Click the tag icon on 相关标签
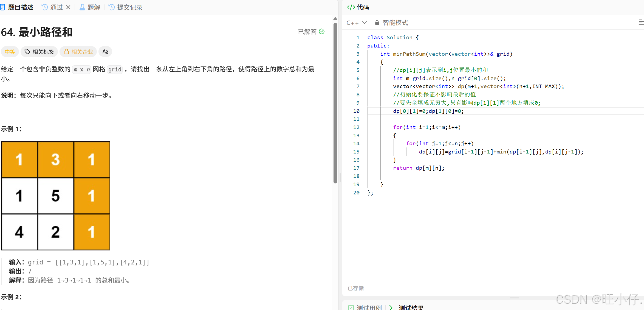This screenshot has width=644, height=310. coord(27,52)
